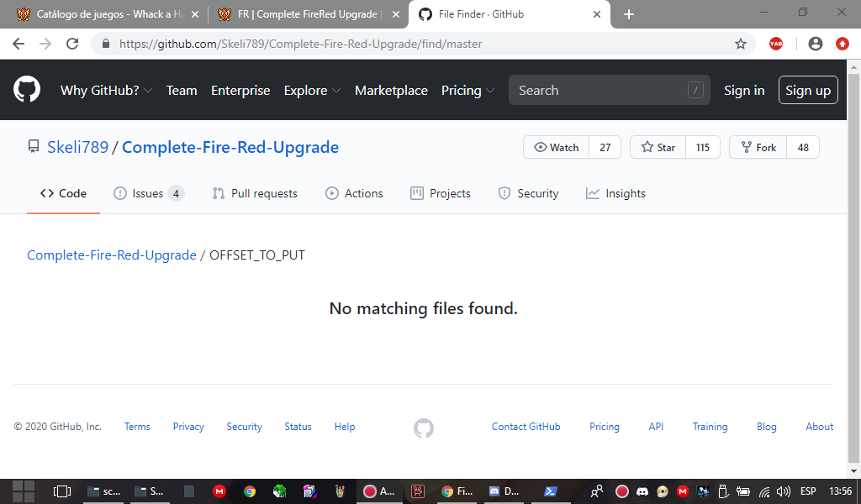Go back to the previous page
861x504 pixels.
(18, 44)
